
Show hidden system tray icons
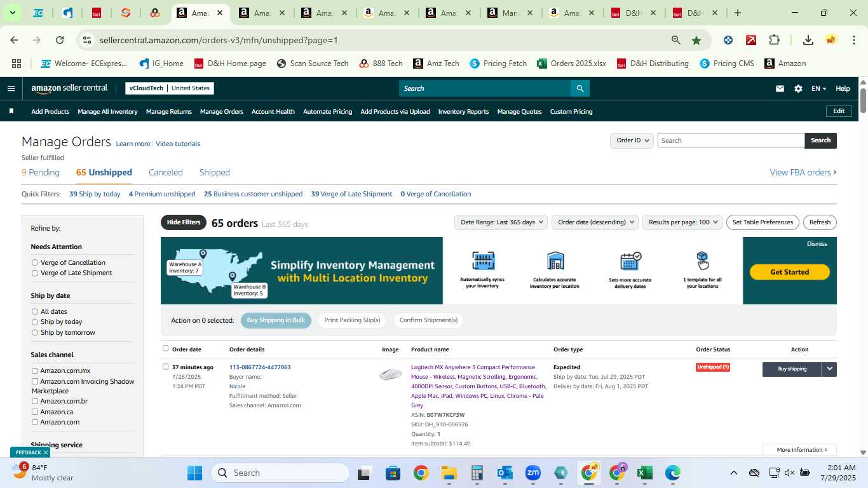pos(733,473)
